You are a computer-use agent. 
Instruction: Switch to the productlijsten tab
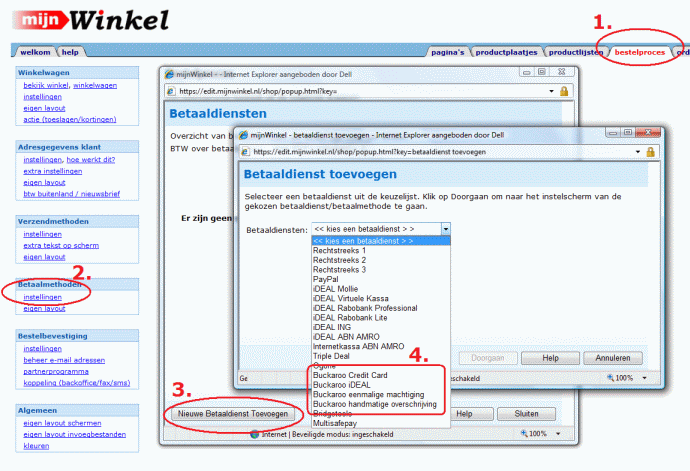[x=576, y=52]
